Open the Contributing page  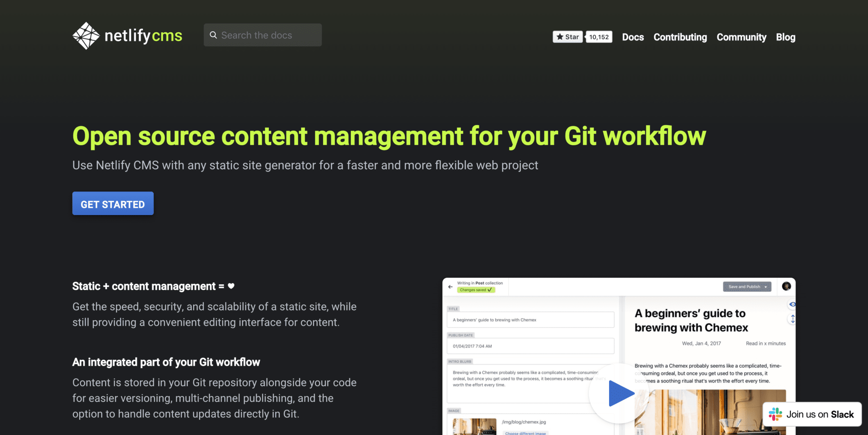(680, 37)
